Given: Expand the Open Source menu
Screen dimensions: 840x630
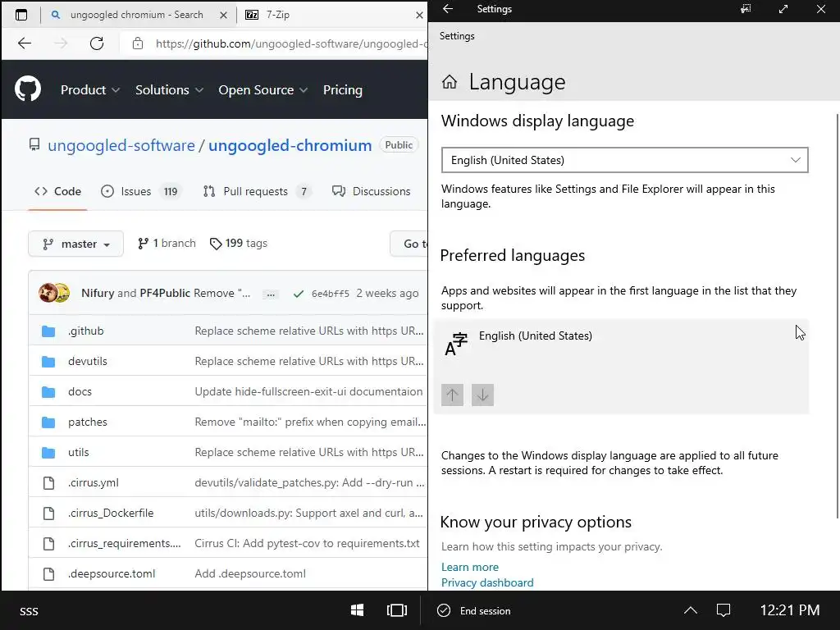Looking at the screenshot, I should click(263, 90).
